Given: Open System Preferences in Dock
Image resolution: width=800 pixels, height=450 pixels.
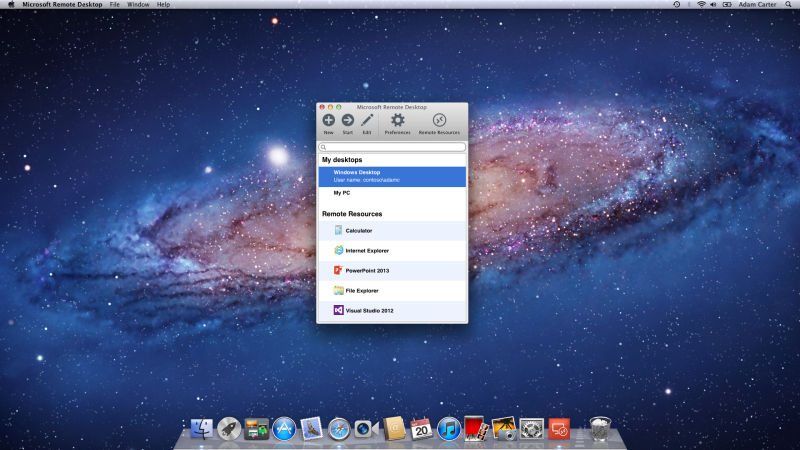Looking at the screenshot, I should point(531,429).
